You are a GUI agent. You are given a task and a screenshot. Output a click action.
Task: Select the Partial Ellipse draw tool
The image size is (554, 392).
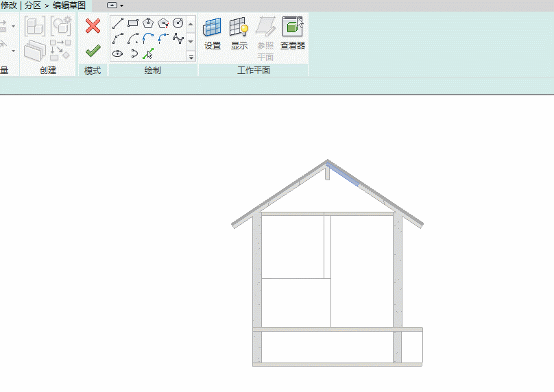(133, 53)
